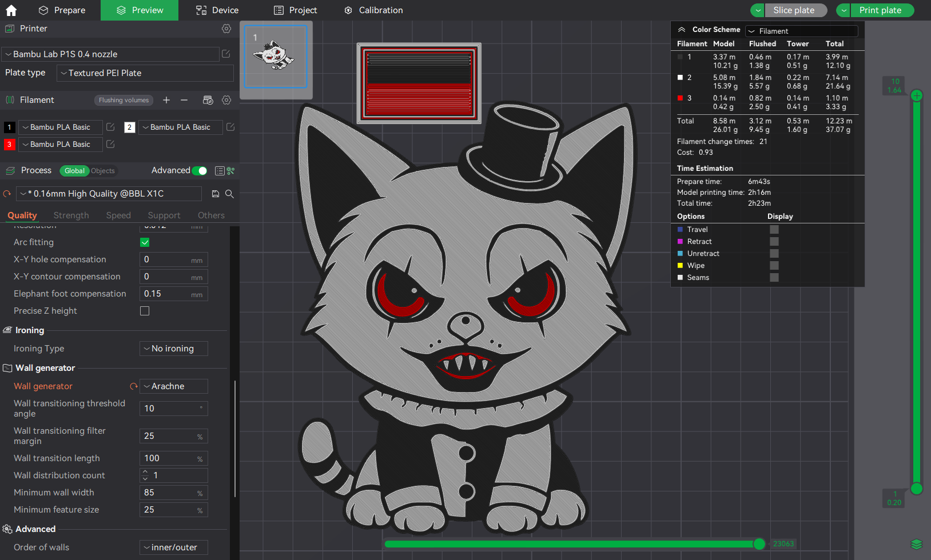Image resolution: width=931 pixels, height=560 pixels.
Task: Click Minimum wall width field
Action: pos(174,493)
